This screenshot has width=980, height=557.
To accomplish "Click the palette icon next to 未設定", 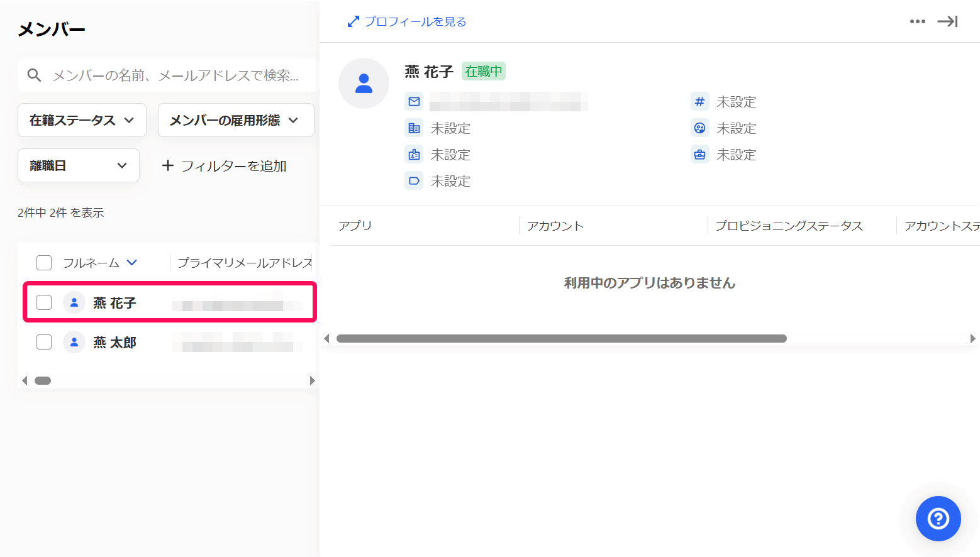I will (699, 128).
